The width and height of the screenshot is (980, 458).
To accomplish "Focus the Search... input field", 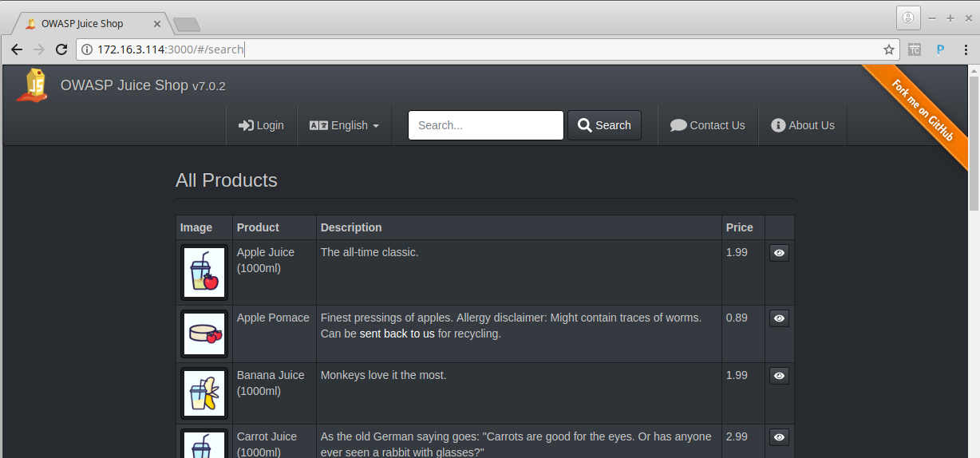I will tap(485, 125).
